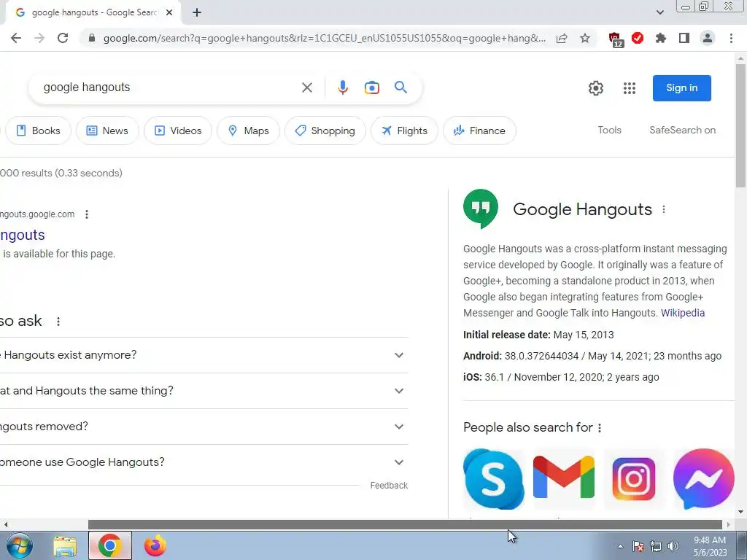This screenshot has width=747, height=560.
Task: Click the network tray icon
Action: (x=656, y=546)
